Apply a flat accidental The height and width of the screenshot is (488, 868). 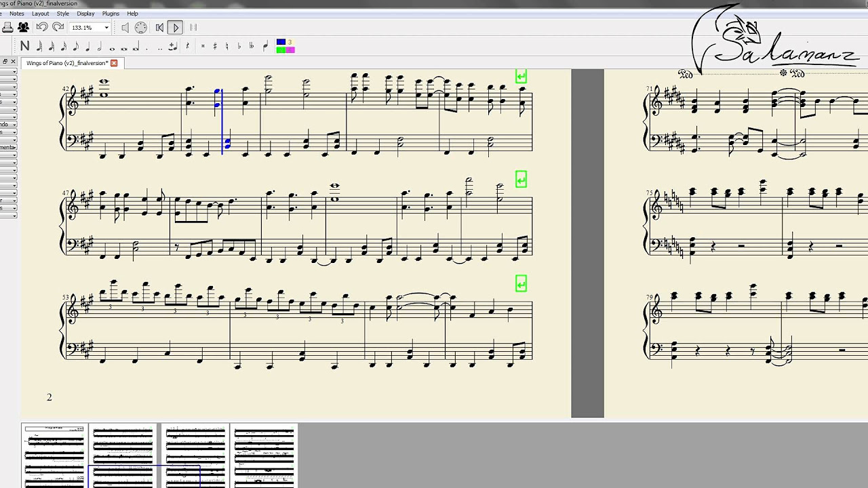(x=239, y=47)
